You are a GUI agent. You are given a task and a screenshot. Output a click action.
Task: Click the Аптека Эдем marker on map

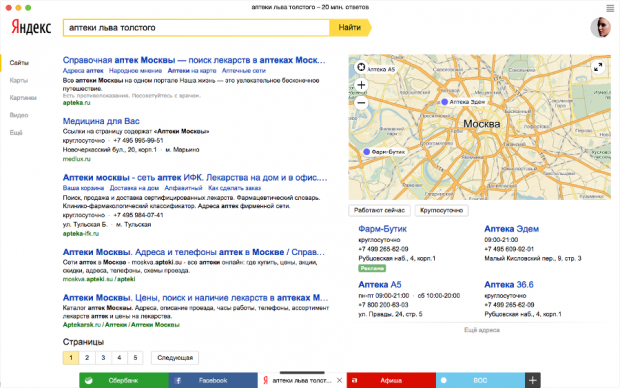[445, 102]
